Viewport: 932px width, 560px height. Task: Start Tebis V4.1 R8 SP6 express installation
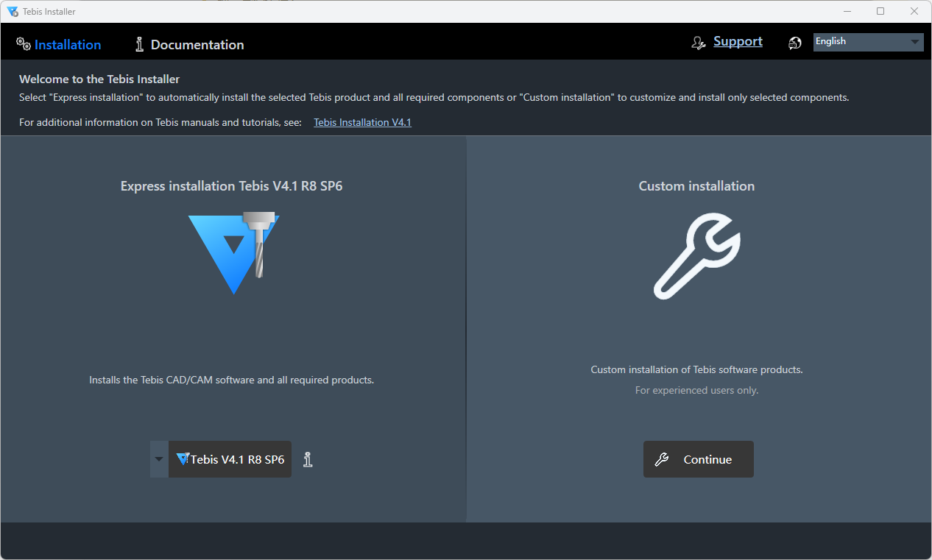pos(230,459)
